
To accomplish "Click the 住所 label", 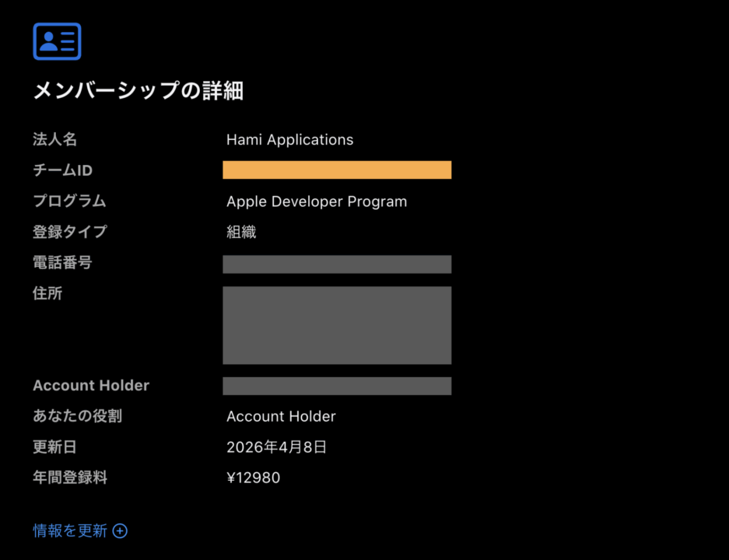I will click(x=47, y=293).
